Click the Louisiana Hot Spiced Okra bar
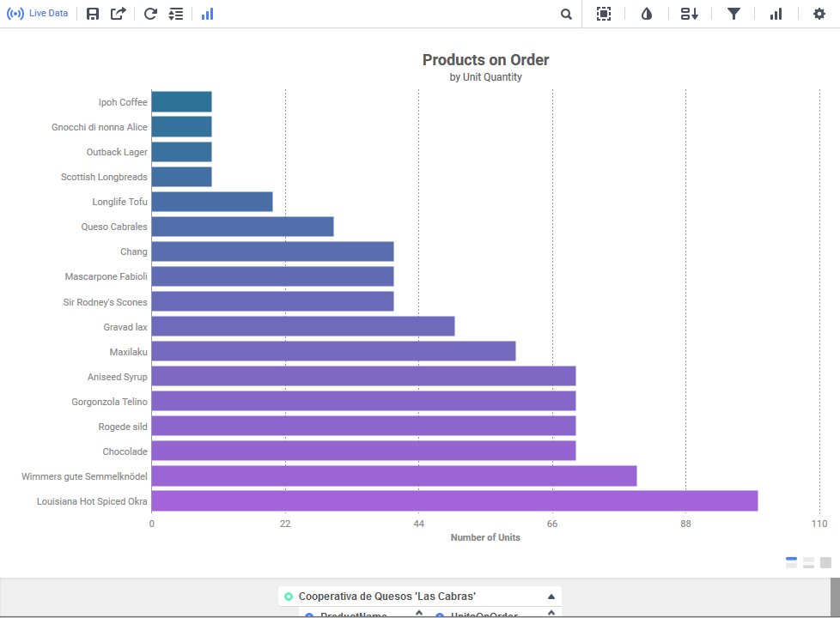Viewport: 840px width, 618px height. pos(454,500)
